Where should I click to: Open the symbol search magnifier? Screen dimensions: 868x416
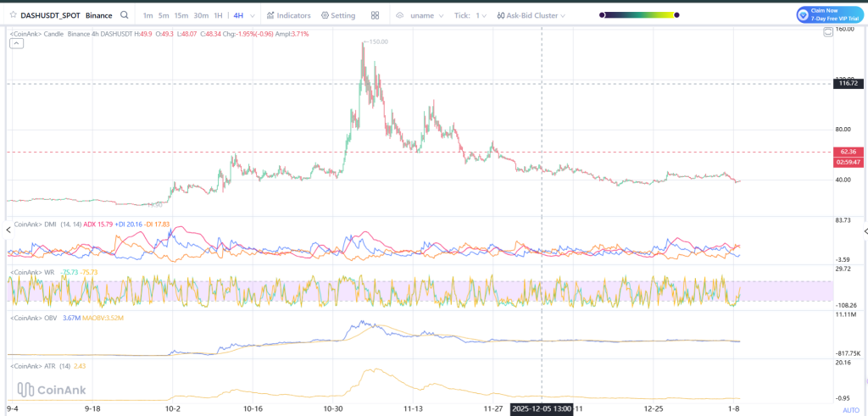[x=125, y=15]
